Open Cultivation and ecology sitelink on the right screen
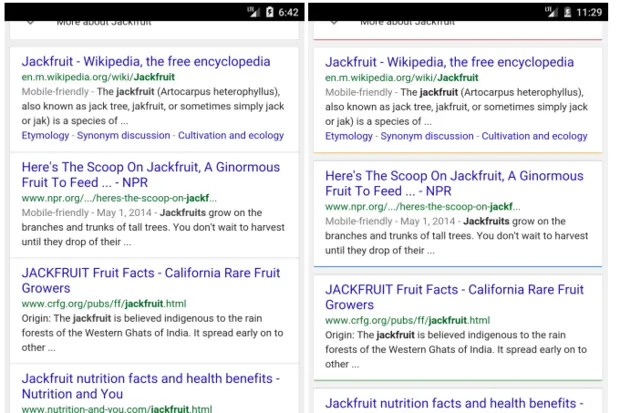The height and width of the screenshot is (413, 620). (535, 136)
